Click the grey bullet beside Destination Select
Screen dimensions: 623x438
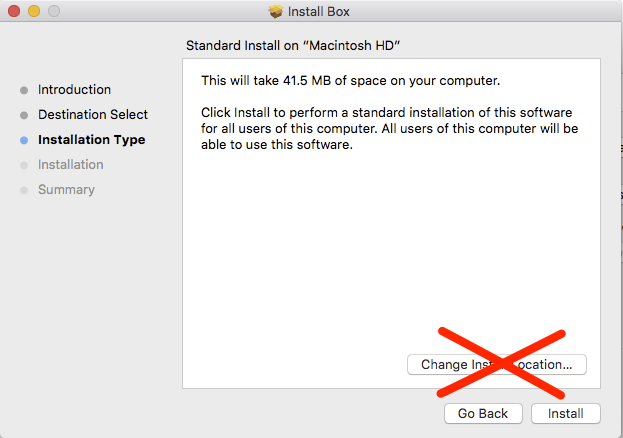coord(24,115)
